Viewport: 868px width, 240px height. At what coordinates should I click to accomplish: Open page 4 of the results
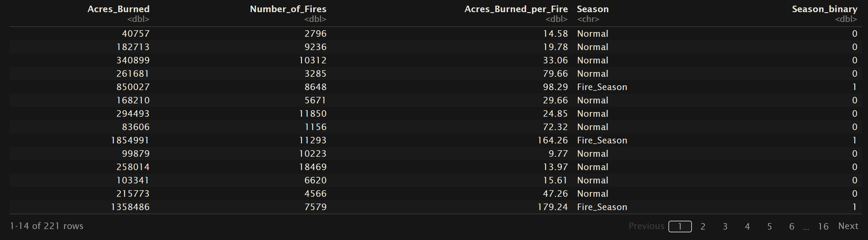point(747,226)
